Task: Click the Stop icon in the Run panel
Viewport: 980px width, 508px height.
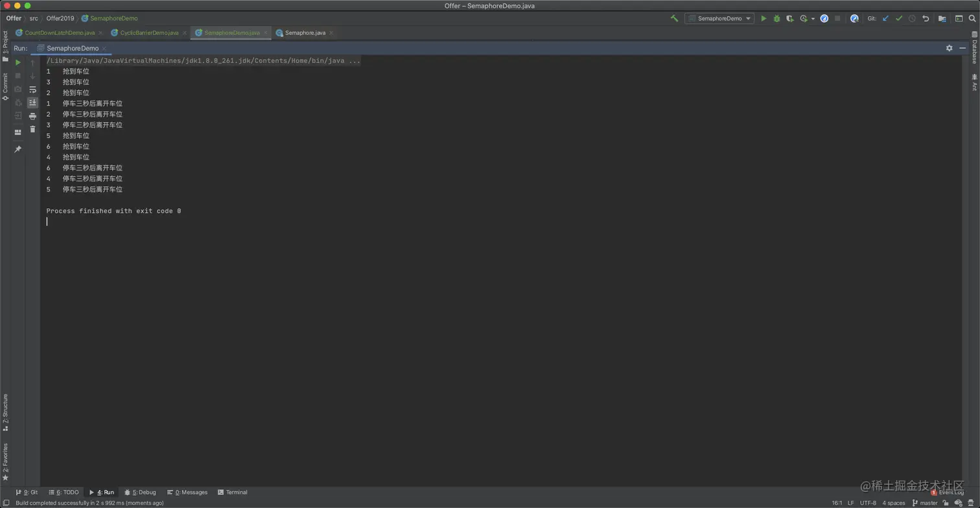Action: (17, 76)
